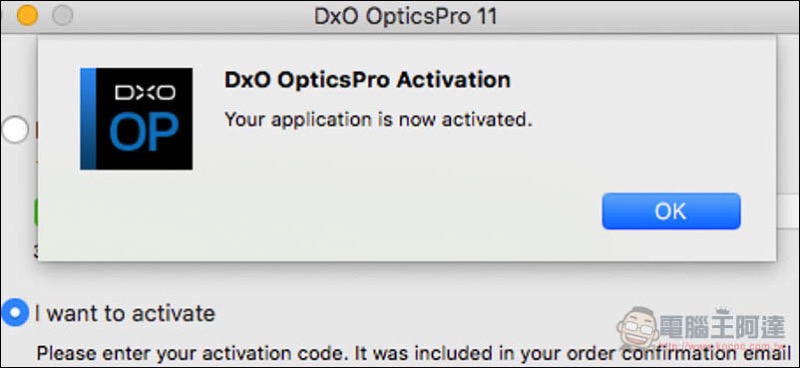Click the OK button in activation dialog
This screenshot has height=368, width=800.
671,211
